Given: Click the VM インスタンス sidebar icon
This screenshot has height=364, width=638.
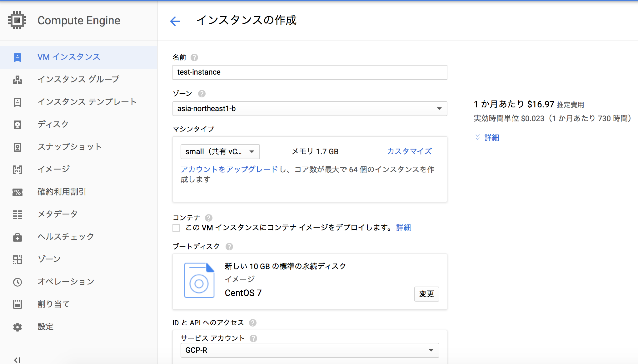Looking at the screenshot, I should click(x=17, y=57).
